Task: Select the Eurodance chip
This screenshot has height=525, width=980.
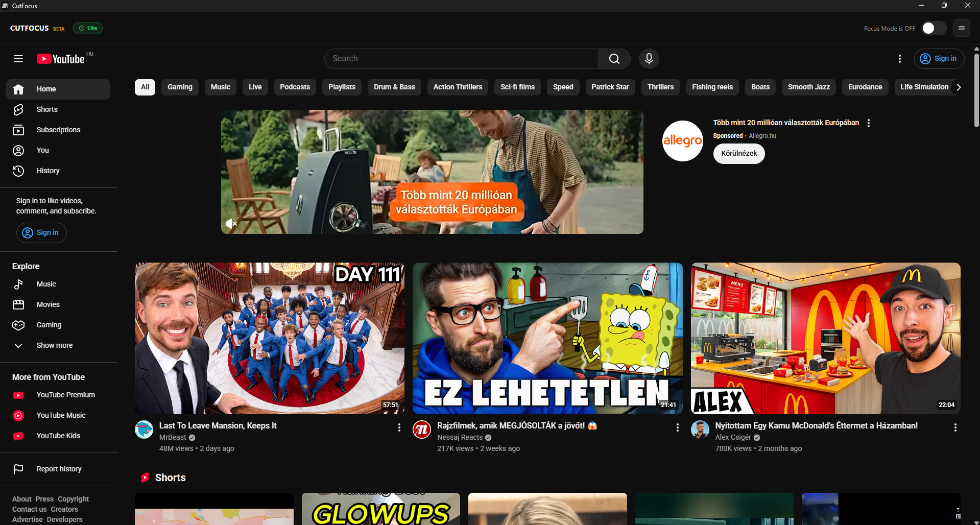Action: coord(865,87)
